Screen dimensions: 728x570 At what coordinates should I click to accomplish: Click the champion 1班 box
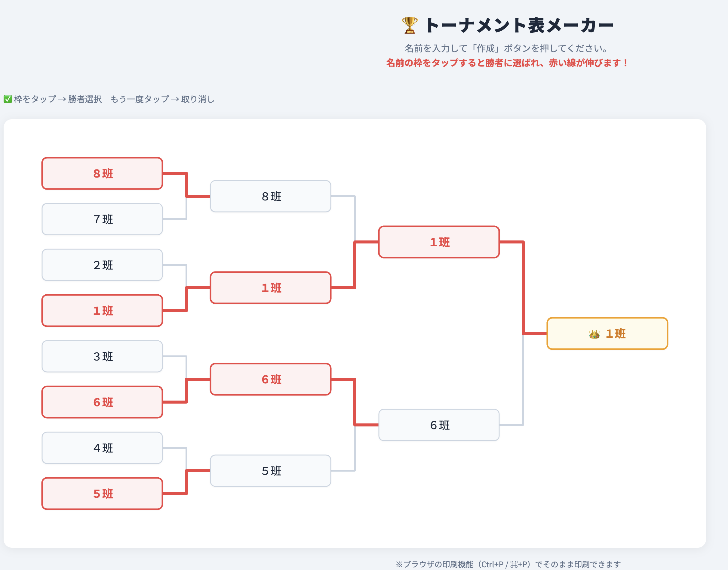point(607,333)
